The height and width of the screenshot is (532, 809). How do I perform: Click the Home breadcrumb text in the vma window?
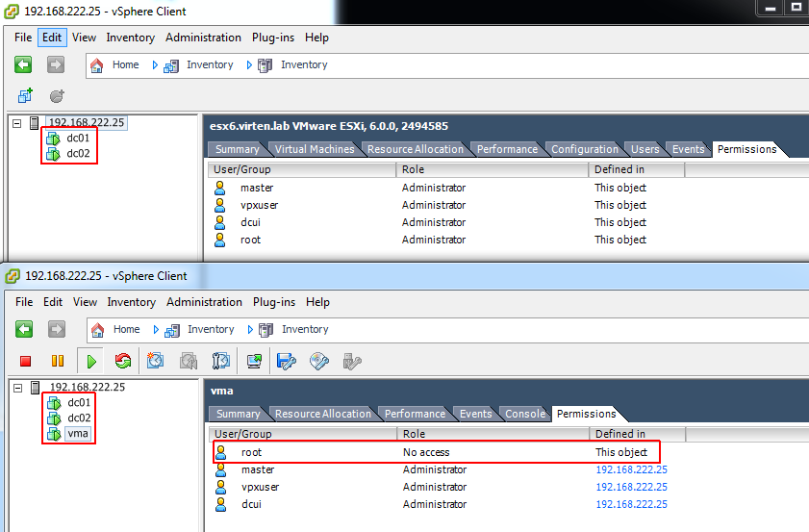point(127,330)
